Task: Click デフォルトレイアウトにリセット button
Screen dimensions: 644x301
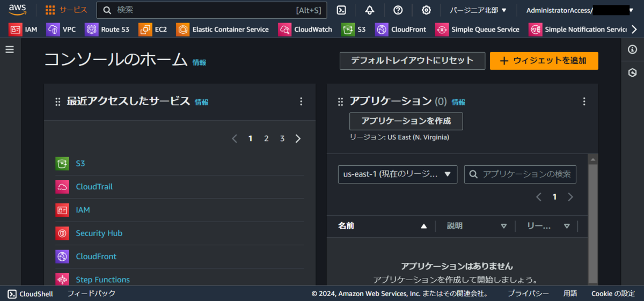Action: pos(412,61)
